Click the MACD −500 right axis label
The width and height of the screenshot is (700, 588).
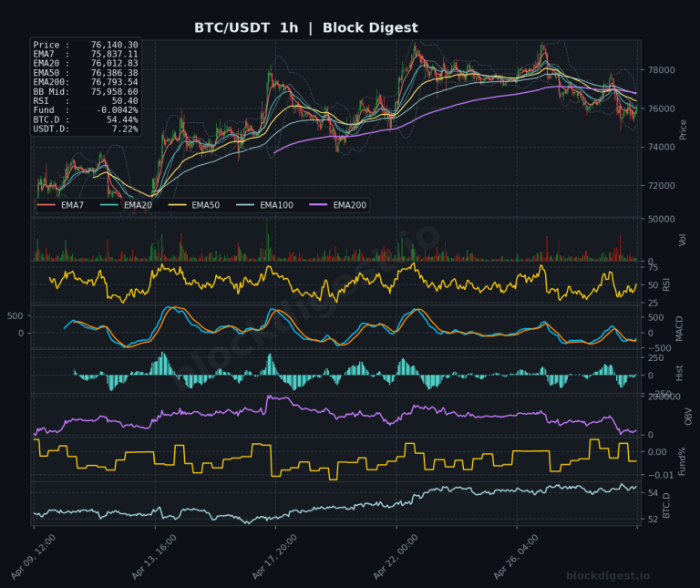pos(659,348)
